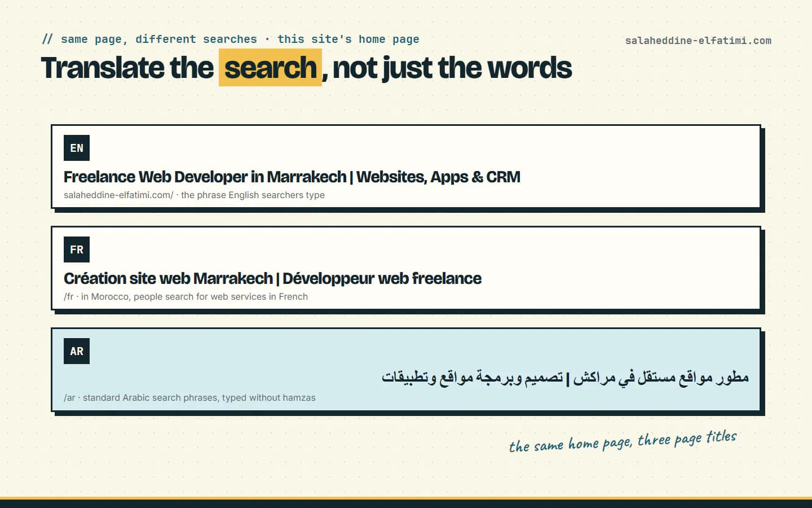Click the highlighted 'search' word in heading
This screenshot has height=508, width=812.
pyautogui.click(x=270, y=68)
